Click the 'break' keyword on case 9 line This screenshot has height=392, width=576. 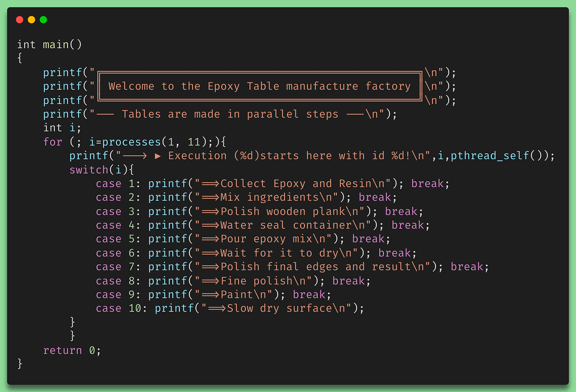(x=309, y=295)
